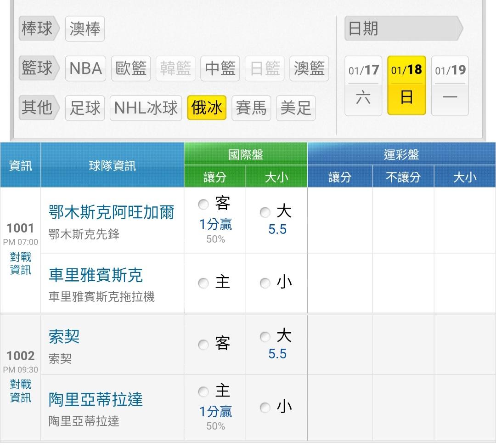Choose 小 radio for game 1002
The image size is (496, 448).
265,408
